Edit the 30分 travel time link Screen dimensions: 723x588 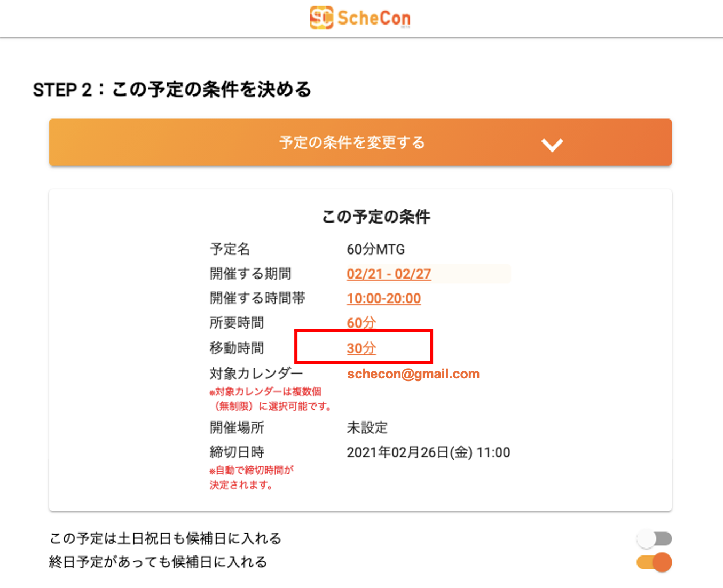pyautogui.click(x=362, y=348)
